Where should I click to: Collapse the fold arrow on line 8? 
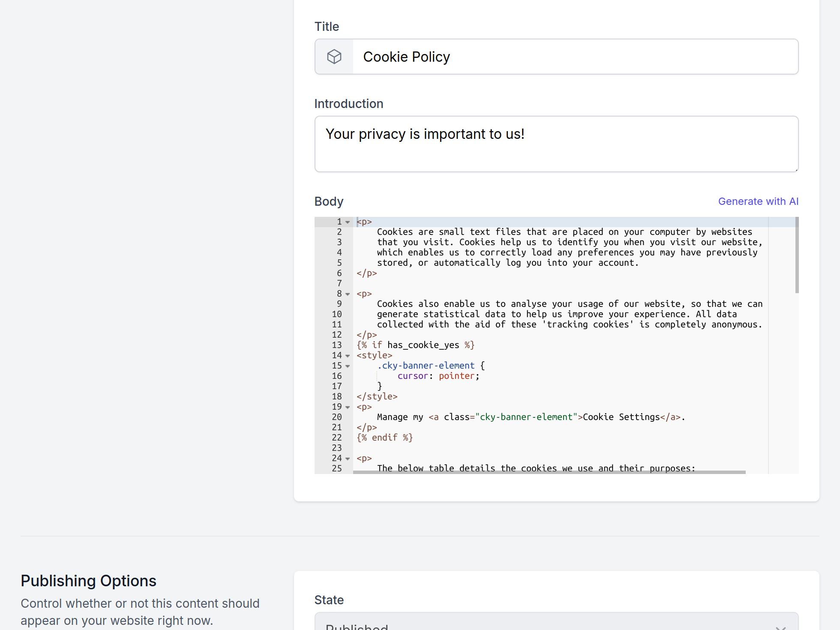click(x=348, y=294)
